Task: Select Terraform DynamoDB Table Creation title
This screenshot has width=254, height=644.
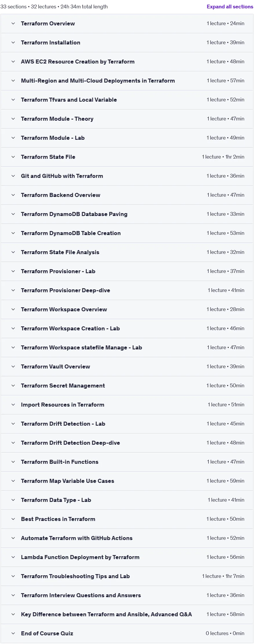Action: [71, 233]
